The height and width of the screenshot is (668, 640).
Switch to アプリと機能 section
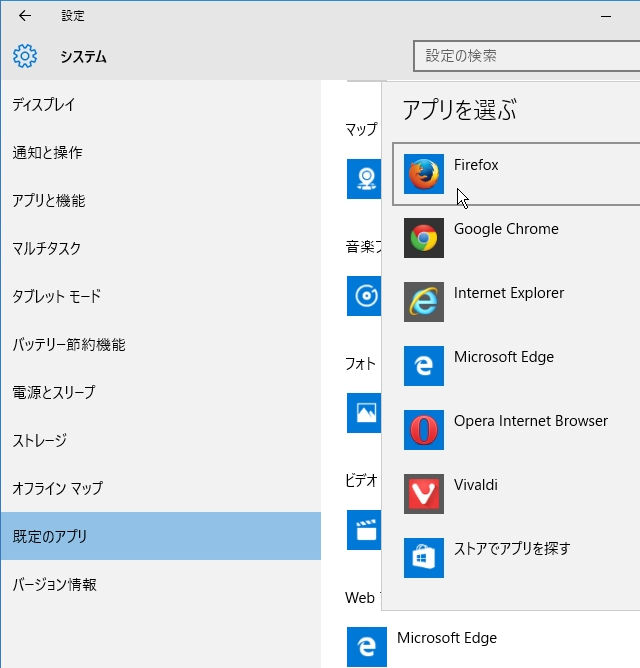[x=161, y=200]
